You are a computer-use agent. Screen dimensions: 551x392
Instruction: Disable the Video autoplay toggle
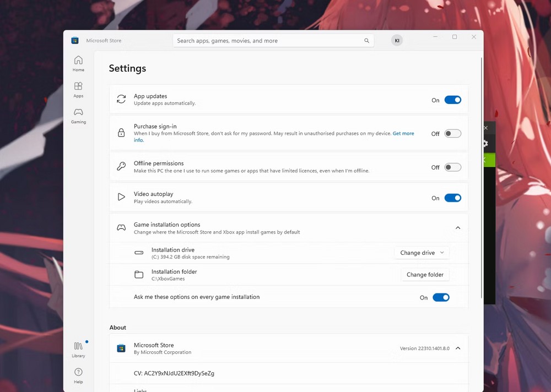click(452, 198)
